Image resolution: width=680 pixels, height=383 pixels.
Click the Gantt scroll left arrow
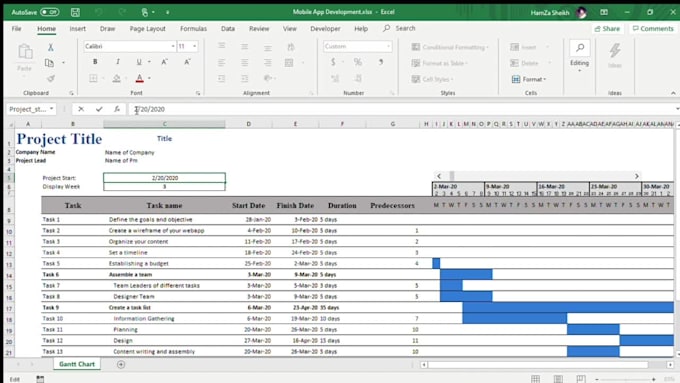click(x=439, y=176)
